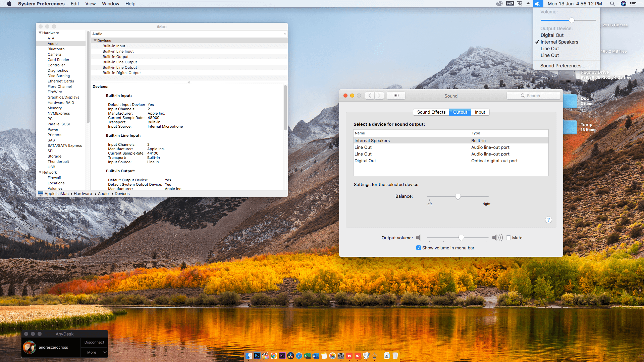644x362 pixels.
Task: Collapse the Devices disclosure triangle
Action: click(x=95, y=41)
